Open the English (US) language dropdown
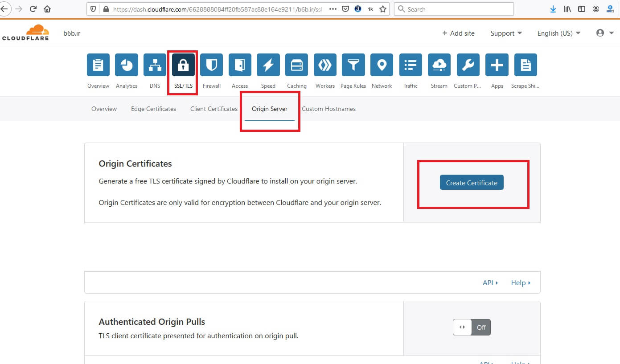The image size is (620, 364). tap(559, 33)
